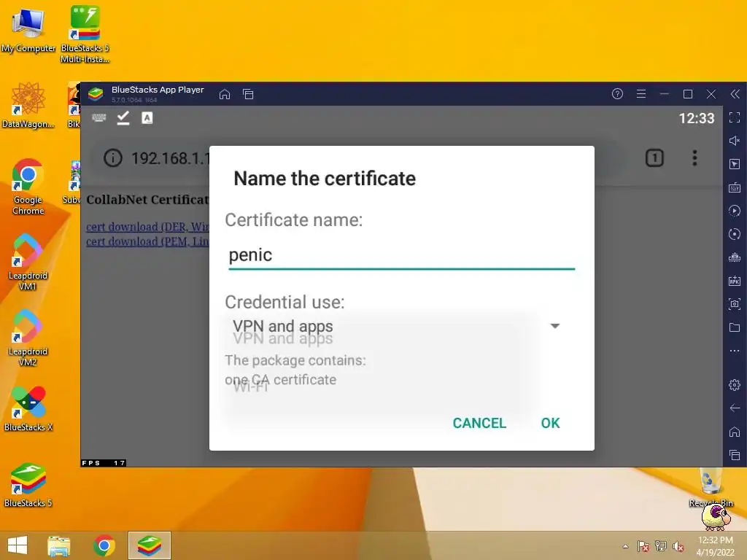Open media folder icon in sidebar
Viewport: 747px width, 560px height.
[735, 327]
